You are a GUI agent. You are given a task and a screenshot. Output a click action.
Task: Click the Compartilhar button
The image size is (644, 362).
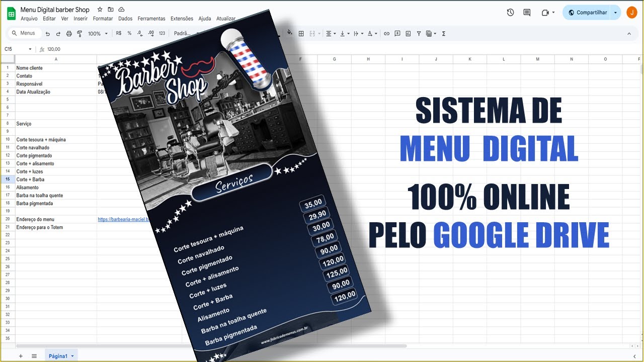(x=587, y=13)
